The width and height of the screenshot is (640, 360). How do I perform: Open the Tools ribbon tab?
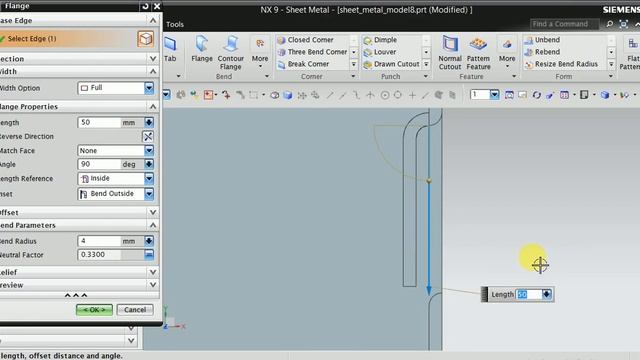point(175,24)
